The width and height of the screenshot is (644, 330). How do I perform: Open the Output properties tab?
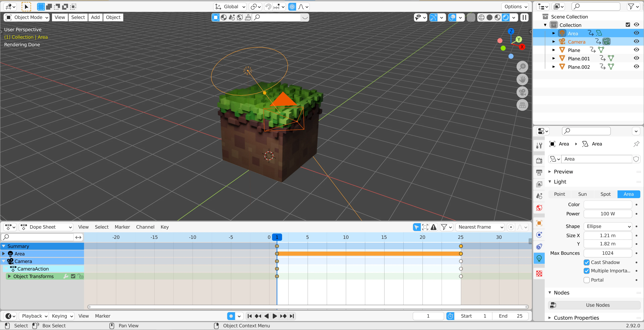(539, 172)
